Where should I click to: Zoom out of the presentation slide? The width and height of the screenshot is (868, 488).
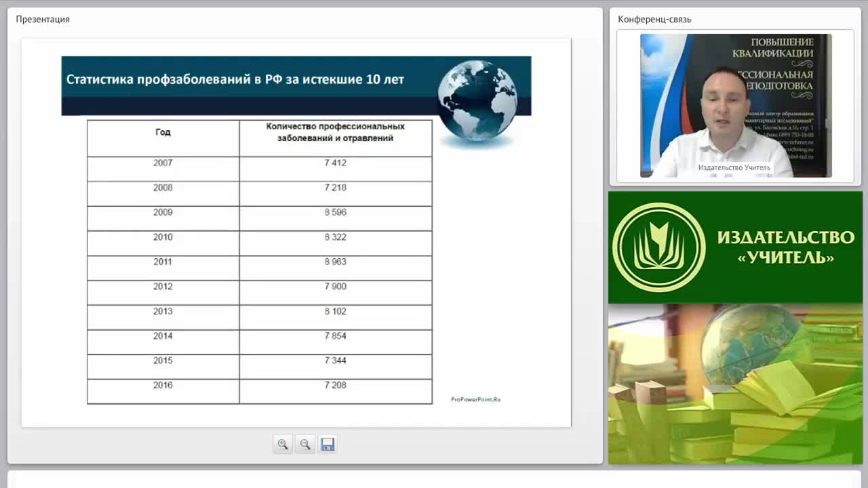click(x=305, y=445)
